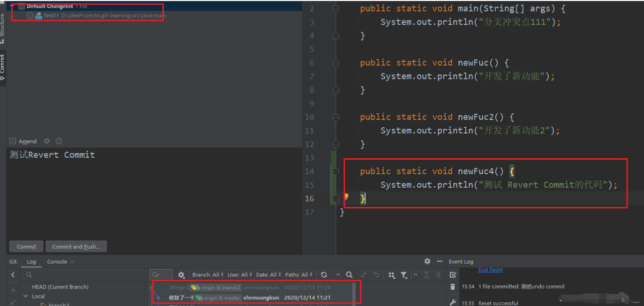The width and height of the screenshot is (644, 306).
Task: Open the quick filter funnel icon
Action: coord(404,275)
